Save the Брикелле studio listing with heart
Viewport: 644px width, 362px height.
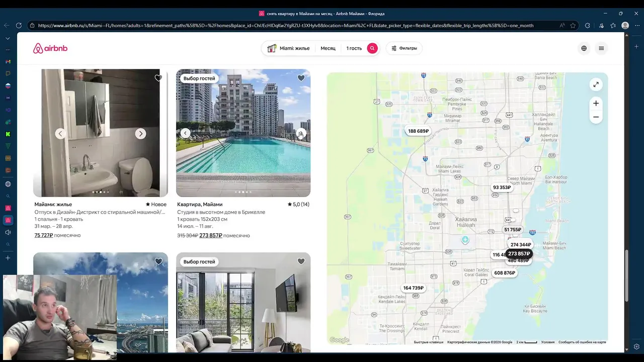click(301, 78)
